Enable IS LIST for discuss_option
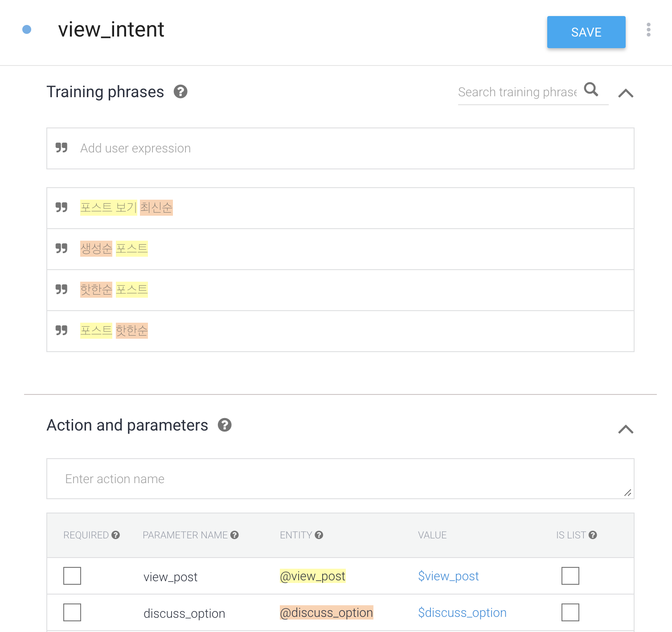This screenshot has height=632, width=672. click(570, 612)
